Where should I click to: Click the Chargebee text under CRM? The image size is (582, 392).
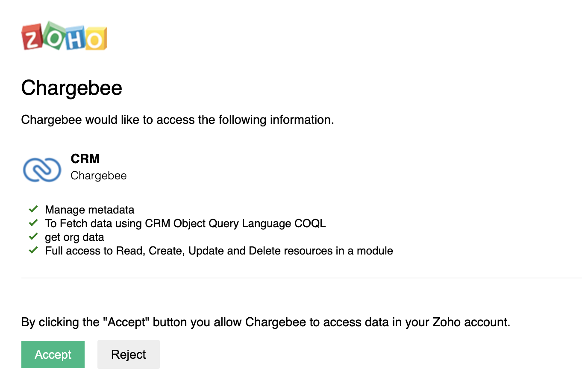point(98,176)
